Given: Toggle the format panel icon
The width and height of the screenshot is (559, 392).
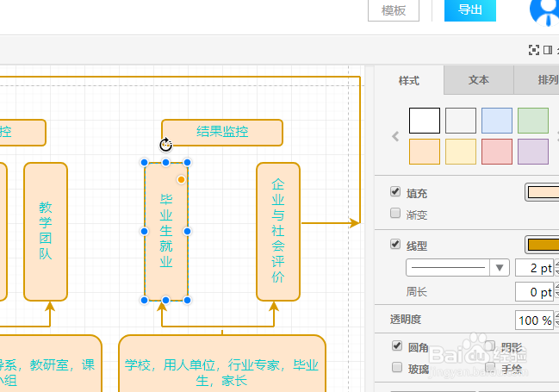Looking at the screenshot, I should pyautogui.click(x=548, y=50).
